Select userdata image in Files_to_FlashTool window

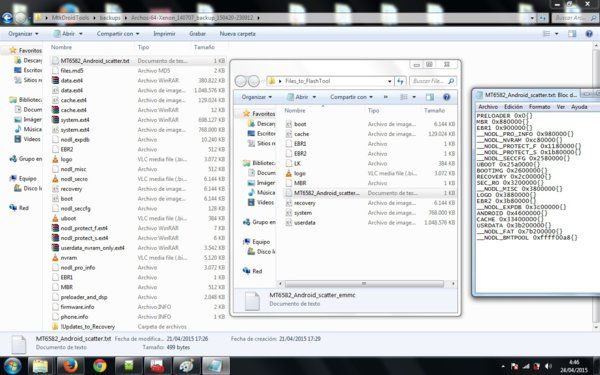(305, 222)
